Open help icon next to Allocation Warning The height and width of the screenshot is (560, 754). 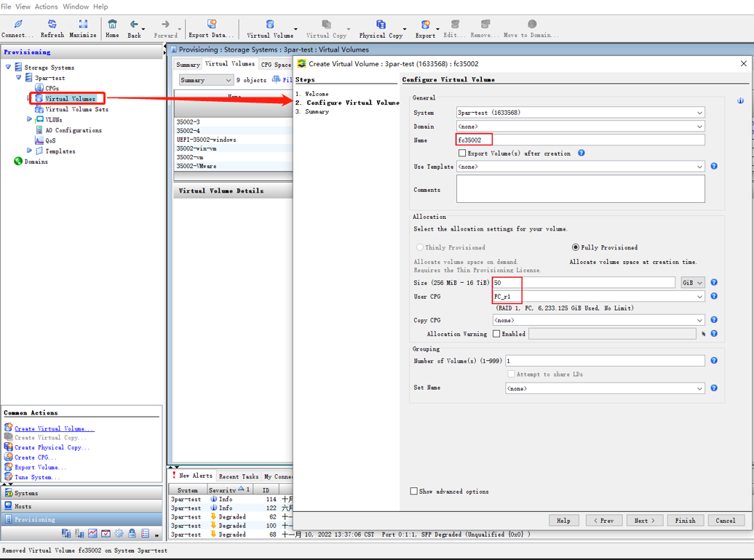[x=714, y=333]
